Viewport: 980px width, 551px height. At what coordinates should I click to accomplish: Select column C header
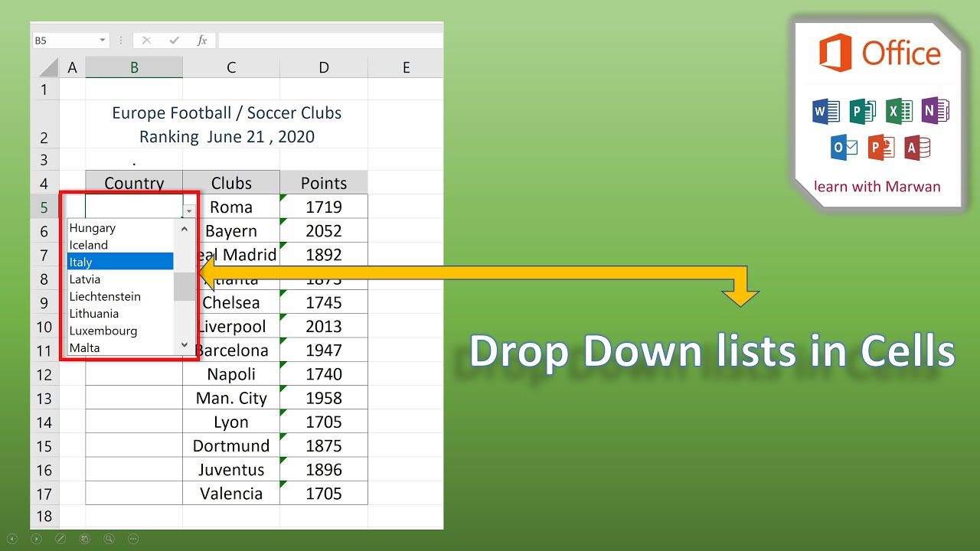click(231, 68)
